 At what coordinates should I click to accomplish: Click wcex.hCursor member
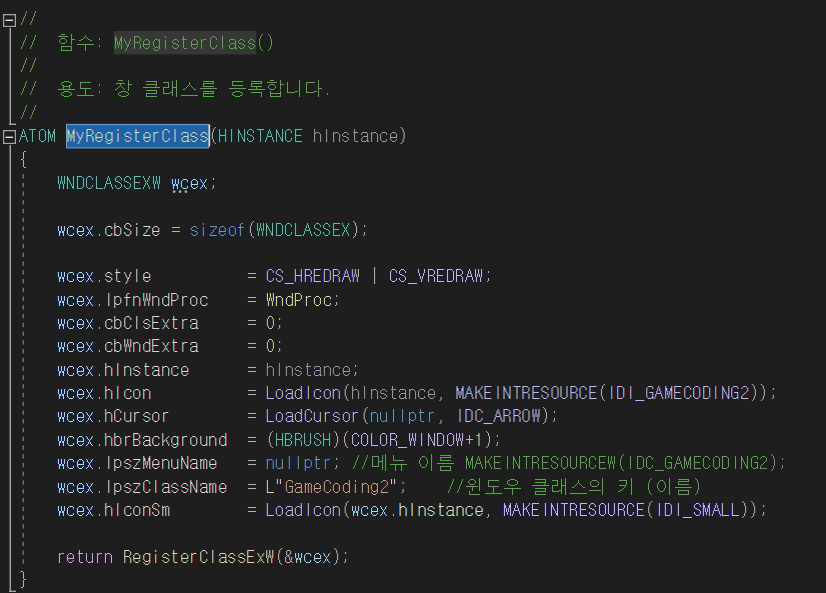[x=113, y=417]
